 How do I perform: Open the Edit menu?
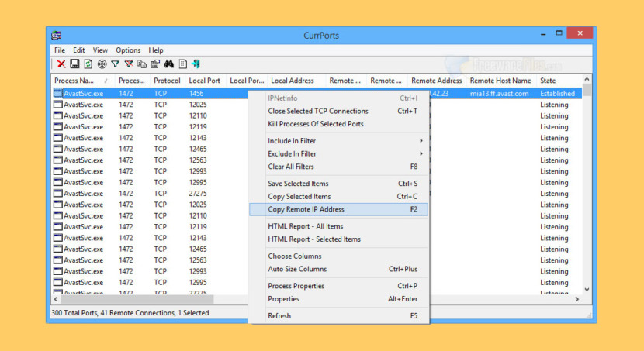(x=79, y=50)
